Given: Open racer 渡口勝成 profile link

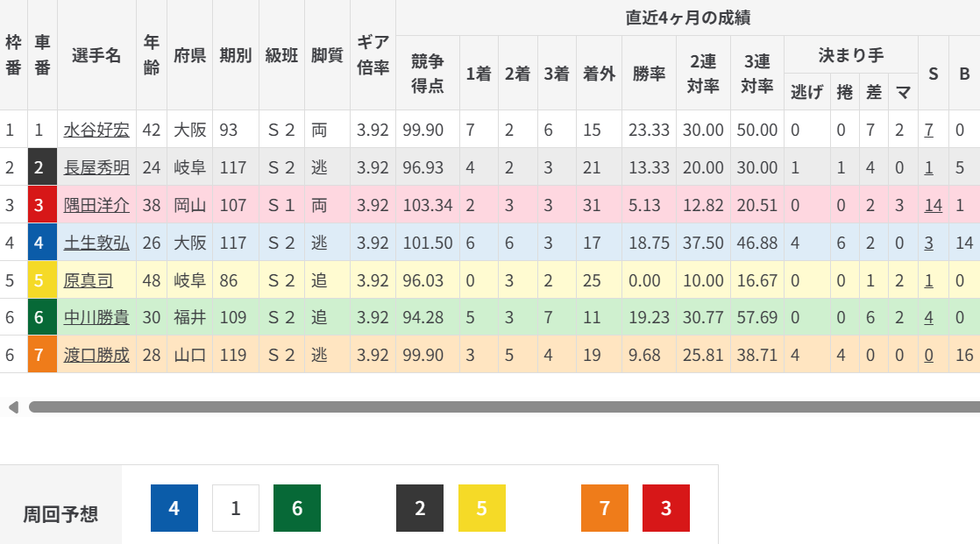Looking at the screenshot, I should tap(96, 356).
